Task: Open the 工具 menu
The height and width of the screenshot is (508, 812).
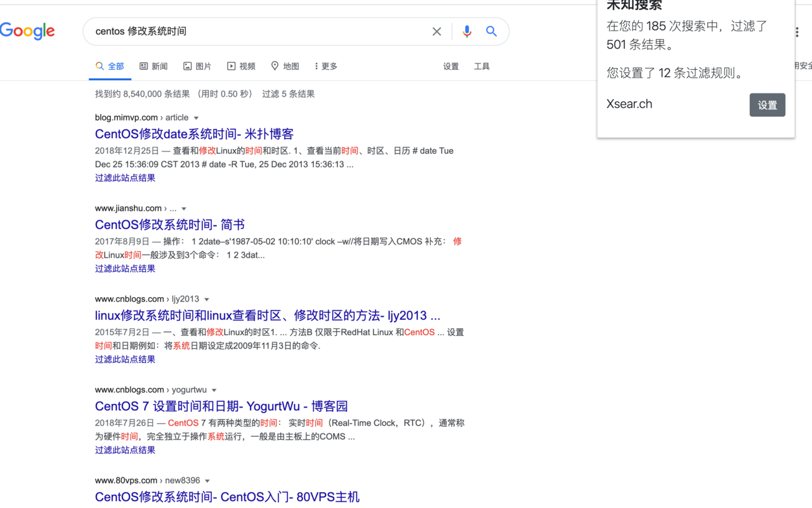Action: pyautogui.click(x=482, y=66)
